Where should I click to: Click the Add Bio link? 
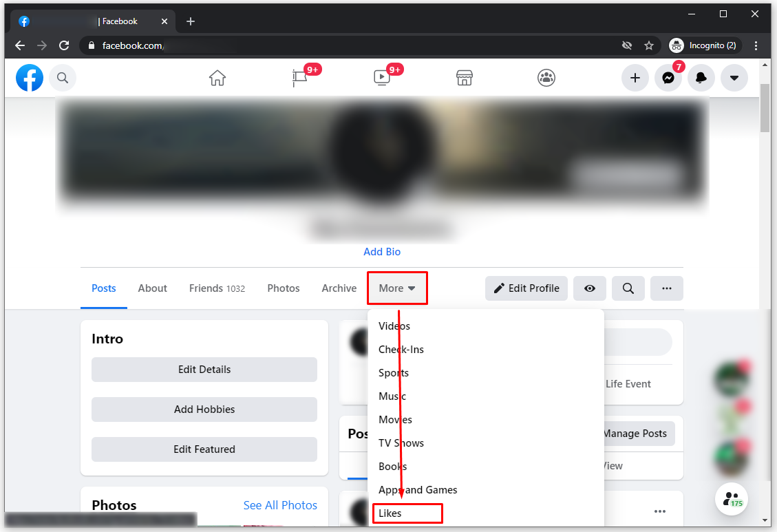(x=382, y=252)
